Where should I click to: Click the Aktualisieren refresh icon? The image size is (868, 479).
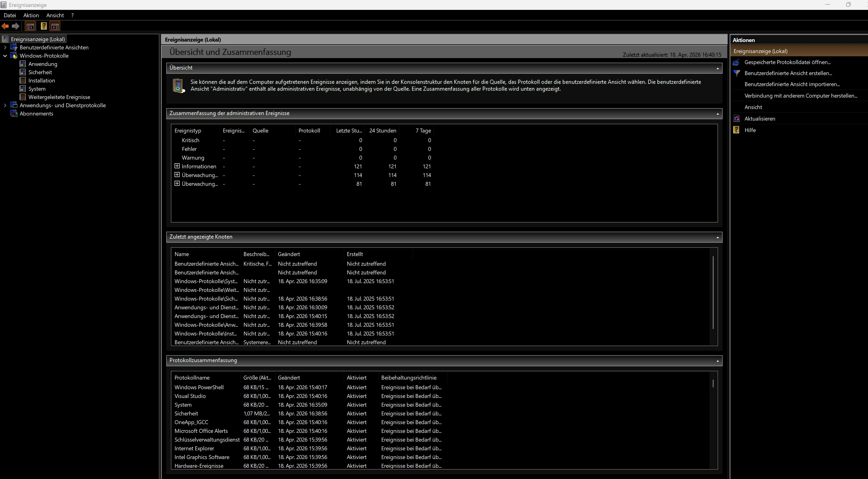point(737,118)
